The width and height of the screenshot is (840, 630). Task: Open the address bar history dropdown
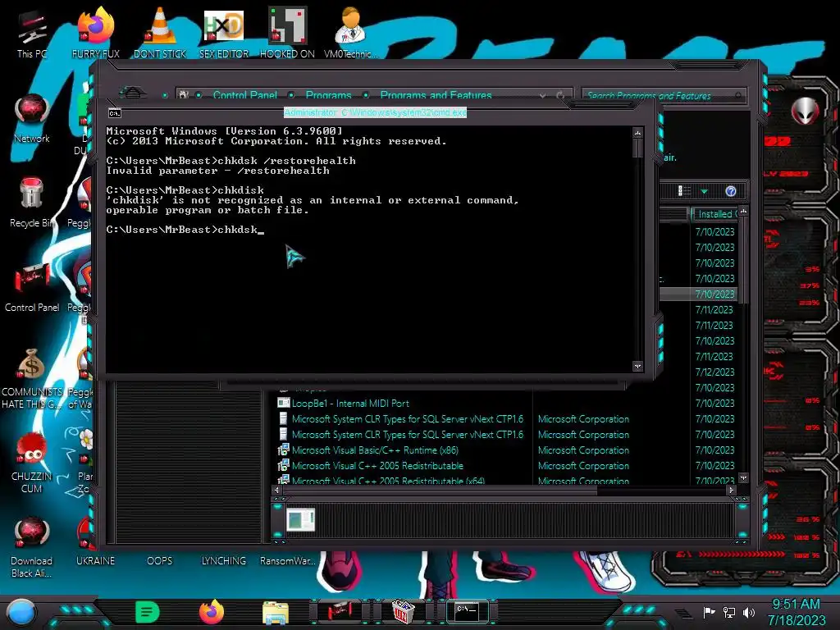(543, 95)
